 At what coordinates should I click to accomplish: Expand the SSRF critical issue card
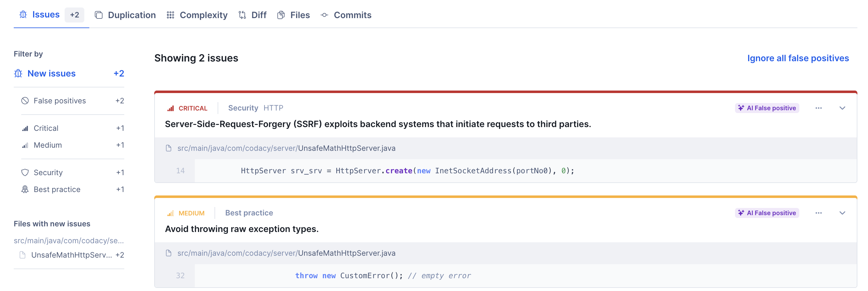(842, 108)
